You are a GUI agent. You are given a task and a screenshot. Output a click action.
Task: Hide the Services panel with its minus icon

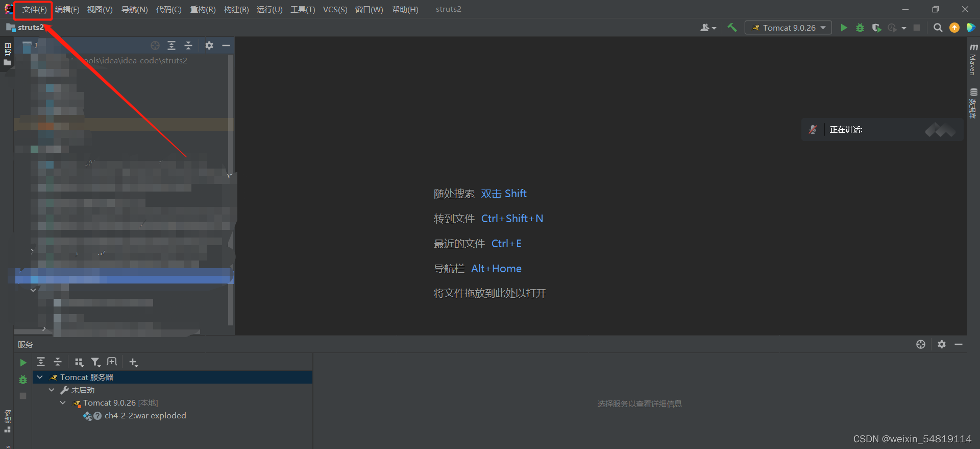coord(959,344)
